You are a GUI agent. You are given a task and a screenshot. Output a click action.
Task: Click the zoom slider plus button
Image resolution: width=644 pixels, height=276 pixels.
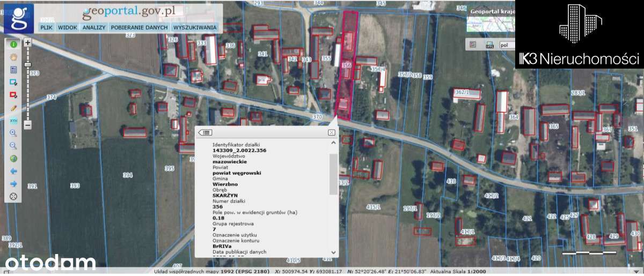pyautogui.click(x=28, y=42)
